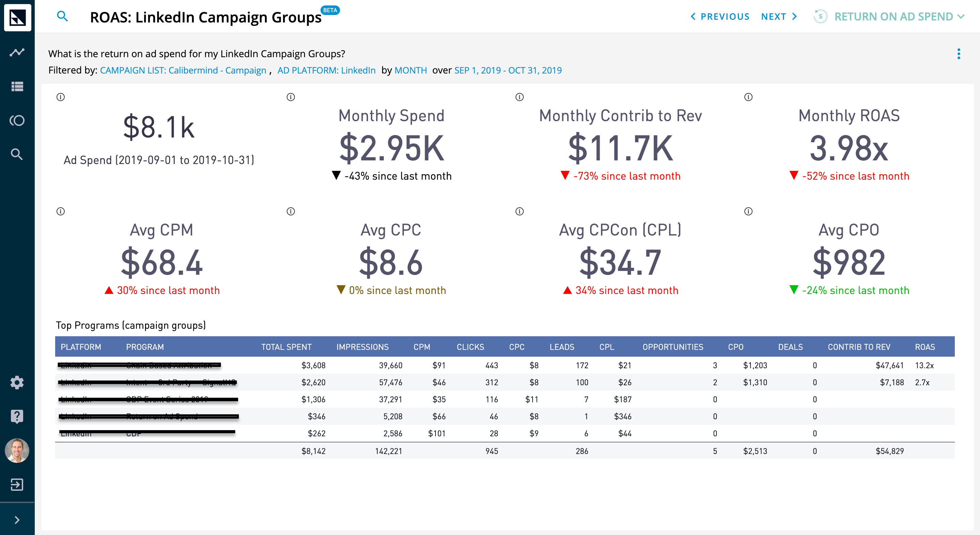980x535 pixels.
Task: Sort table by IMPRESSIONS column header
Action: coord(362,347)
